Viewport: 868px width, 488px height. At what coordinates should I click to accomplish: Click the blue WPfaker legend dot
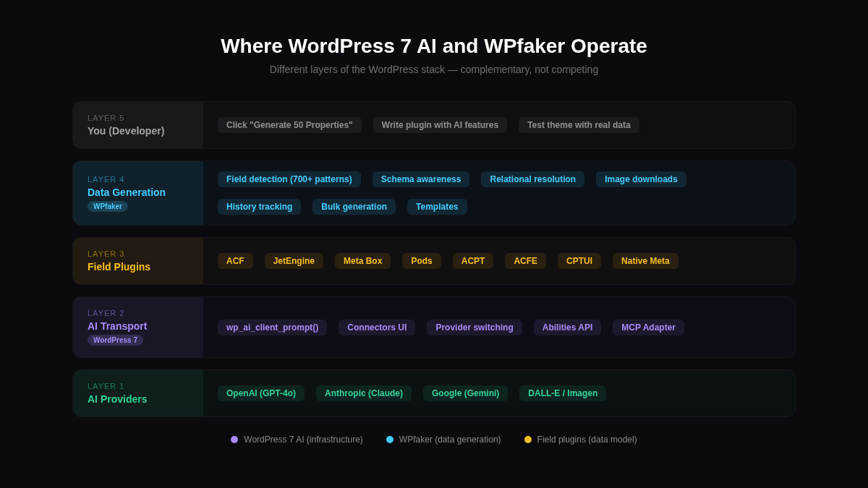click(390, 440)
